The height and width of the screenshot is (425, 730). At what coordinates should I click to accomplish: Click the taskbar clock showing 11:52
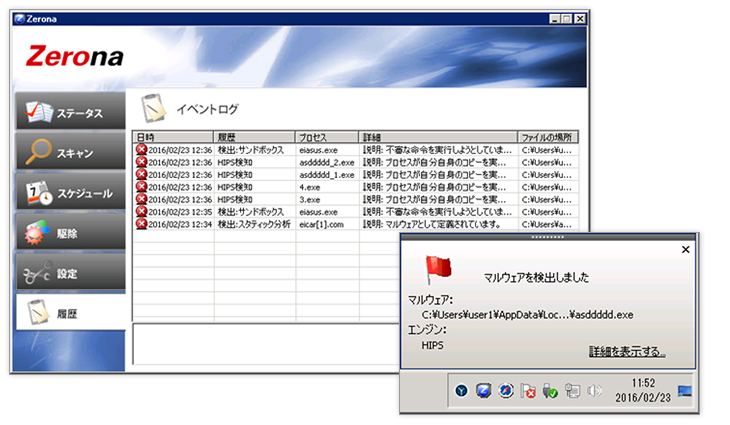click(643, 390)
